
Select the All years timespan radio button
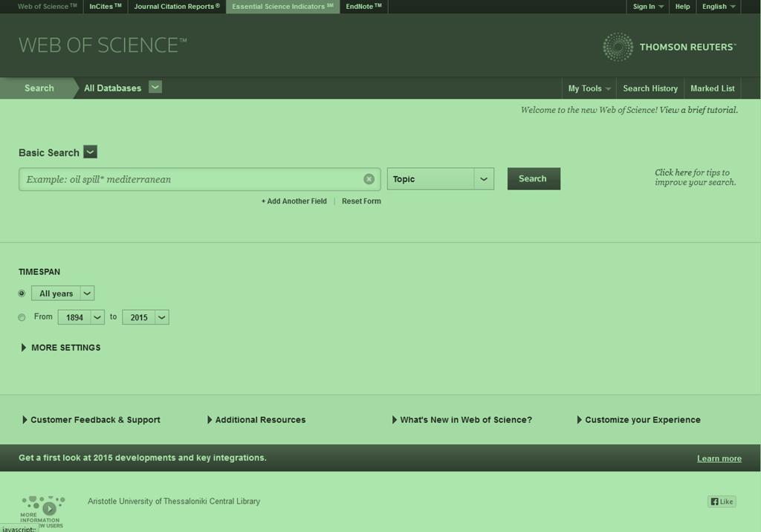[22, 293]
